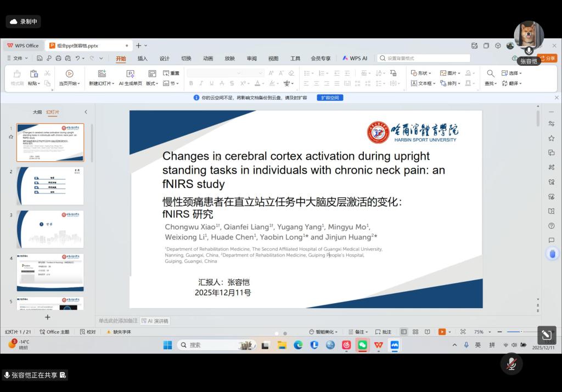Click the 查找 magnifier icon
The height and width of the screenshot is (392, 562).
click(x=490, y=73)
